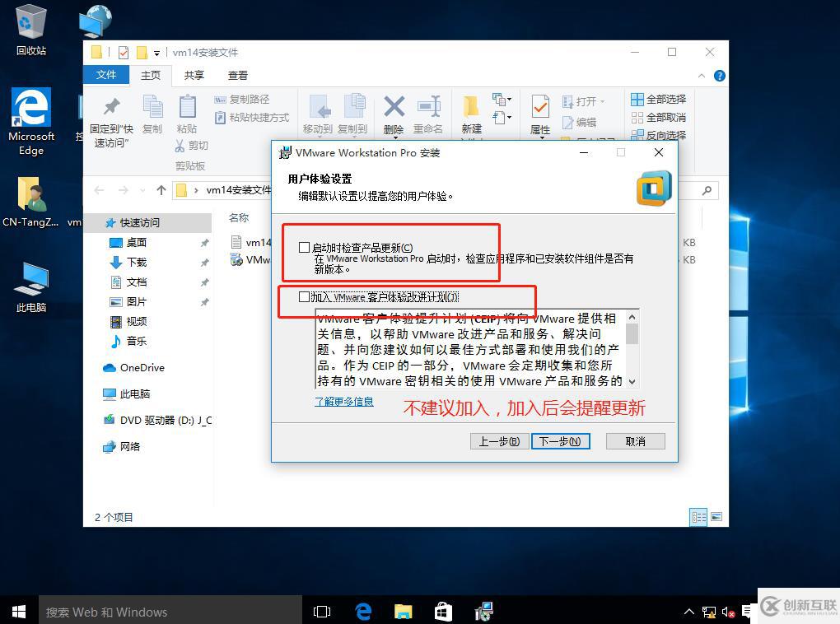Open Microsoft Edge from the taskbar

coord(363,612)
